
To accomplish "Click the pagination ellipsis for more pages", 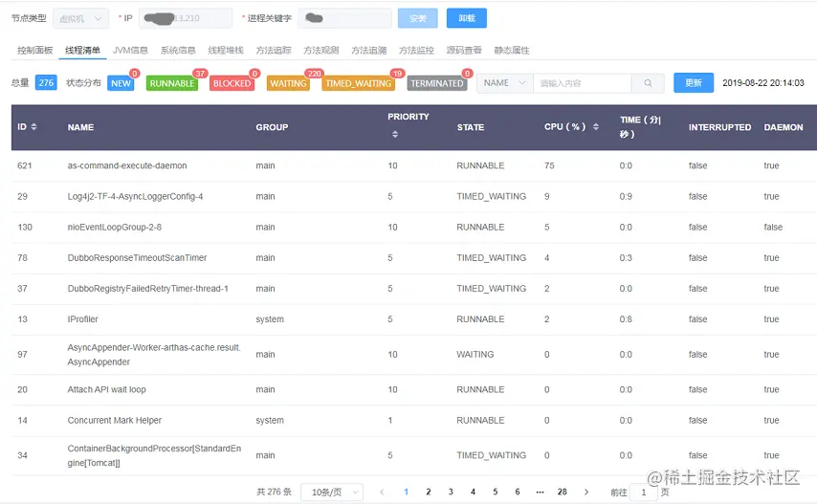I will [540, 492].
